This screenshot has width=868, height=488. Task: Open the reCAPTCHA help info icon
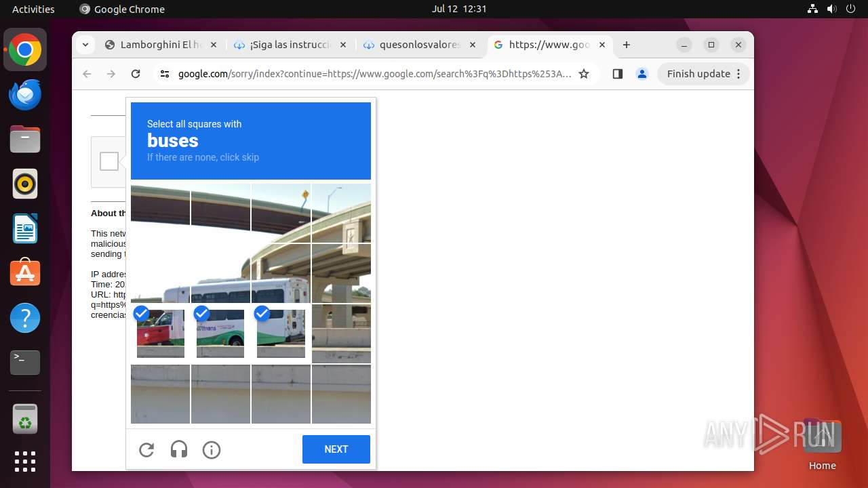coord(212,449)
